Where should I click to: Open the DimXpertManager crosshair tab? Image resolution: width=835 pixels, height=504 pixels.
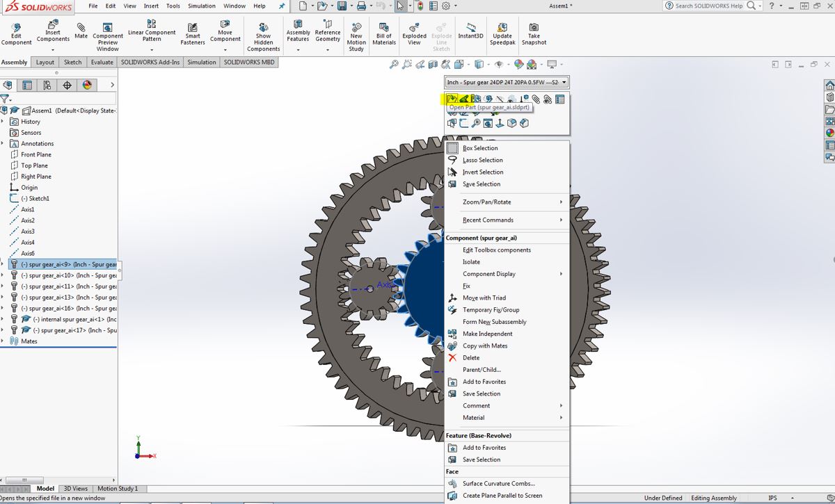[x=67, y=85]
